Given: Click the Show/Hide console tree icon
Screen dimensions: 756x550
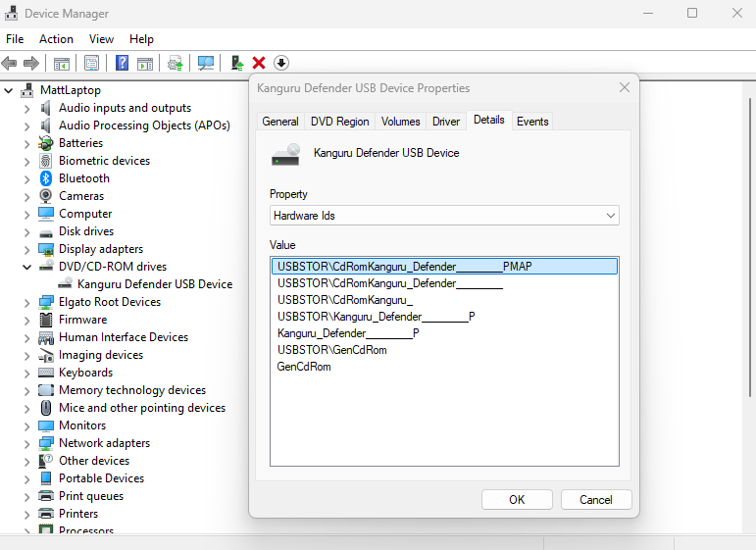Looking at the screenshot, I should click(61, 63).
